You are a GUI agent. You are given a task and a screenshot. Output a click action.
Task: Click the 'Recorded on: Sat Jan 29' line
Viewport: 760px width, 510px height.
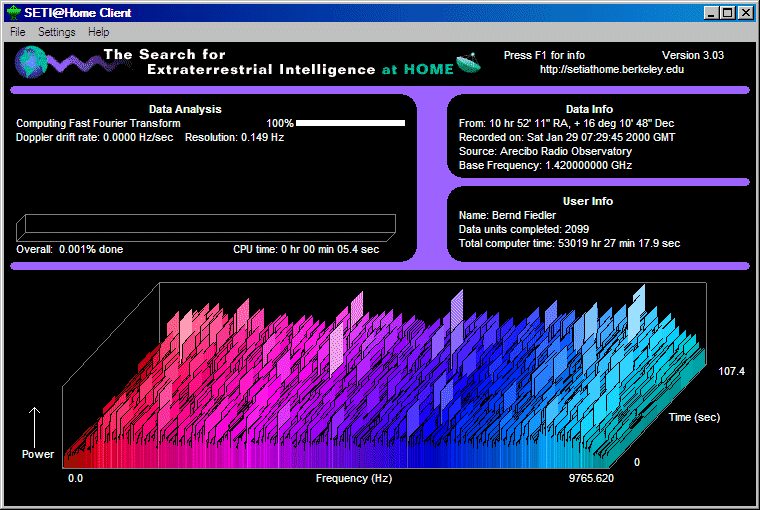[567, 137]
